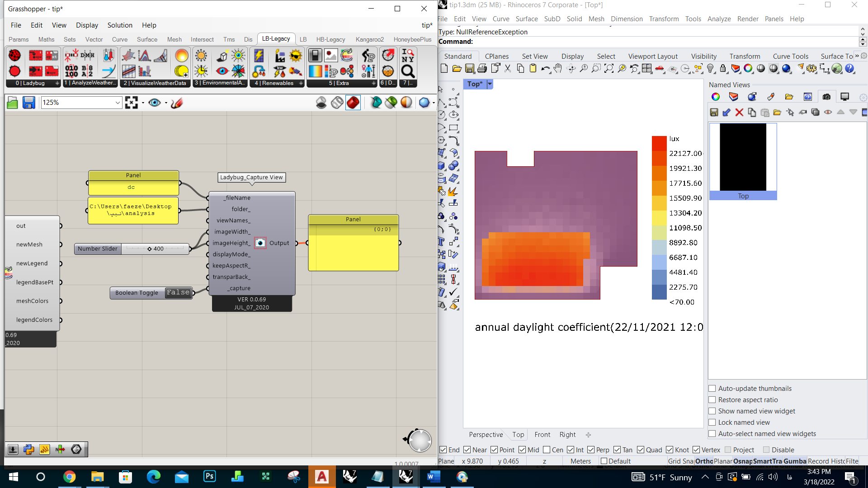The image size is (868, 488).
Task: Click the Named Views camera panel icon
Action: point(826,97)
